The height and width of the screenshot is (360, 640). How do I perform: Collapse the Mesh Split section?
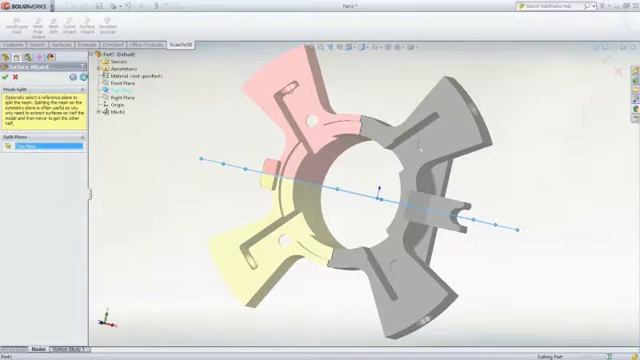[82, 89]
